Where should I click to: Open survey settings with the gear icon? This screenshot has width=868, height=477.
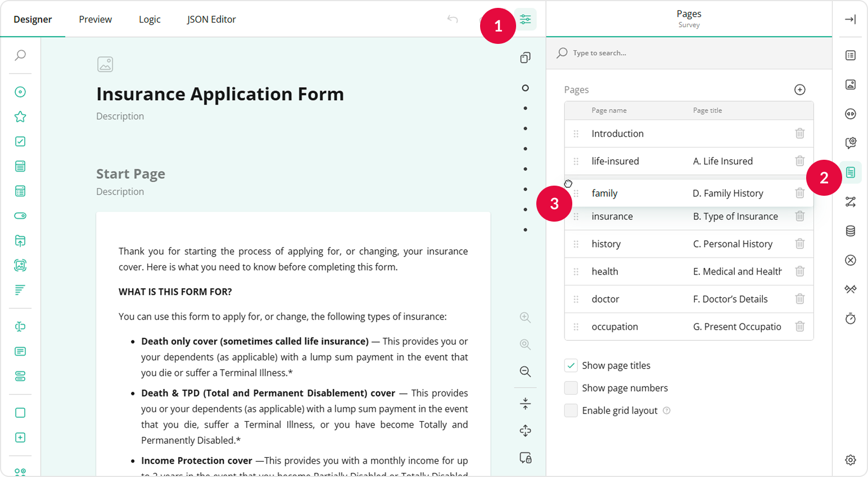click(x=851, y=460)
